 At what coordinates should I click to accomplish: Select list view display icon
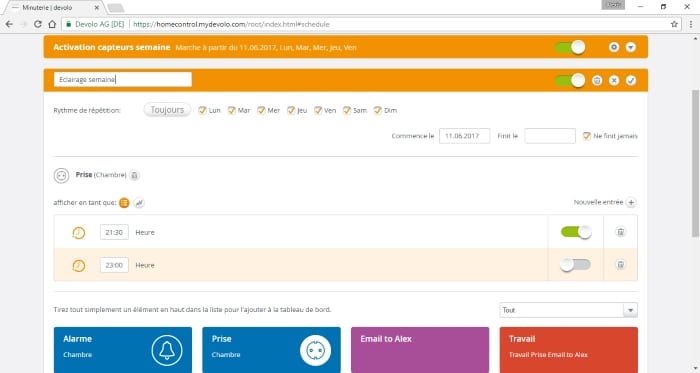124,203
